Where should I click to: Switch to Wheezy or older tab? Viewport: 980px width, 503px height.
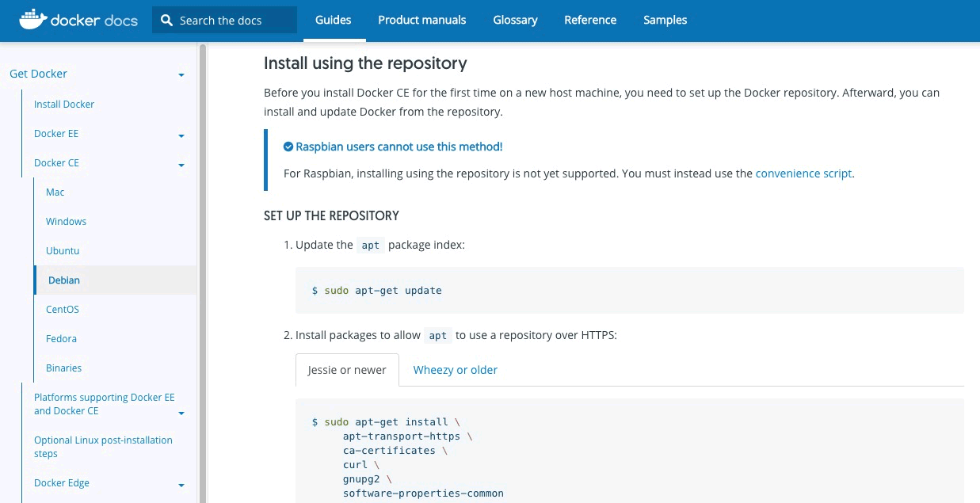[455, 370]
